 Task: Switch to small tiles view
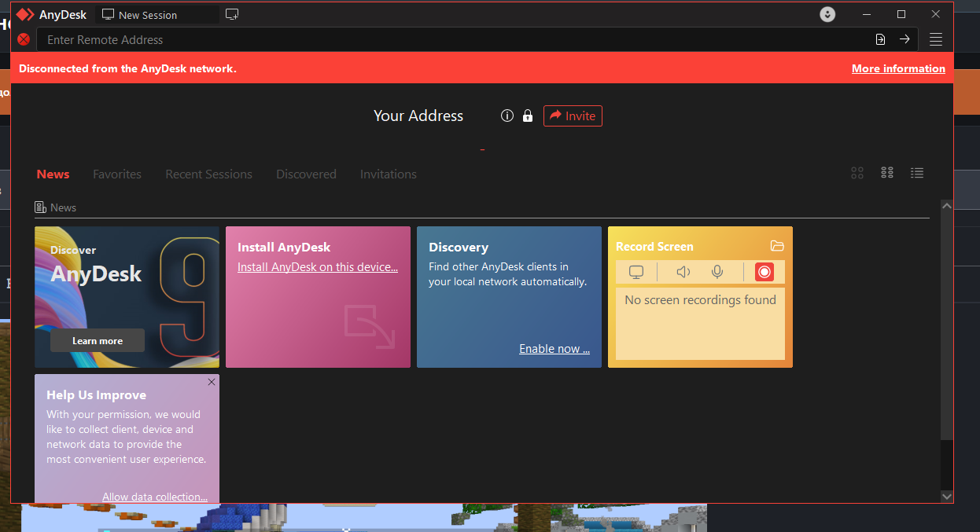click(887, 173)
